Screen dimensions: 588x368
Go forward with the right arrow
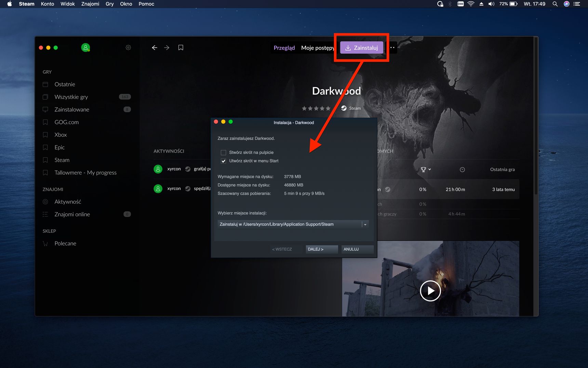pyautogui.click(x=167, y=48)
